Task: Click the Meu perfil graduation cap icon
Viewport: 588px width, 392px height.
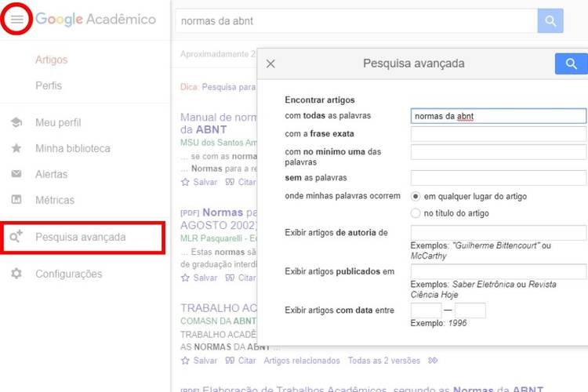Action: [16, 122]
